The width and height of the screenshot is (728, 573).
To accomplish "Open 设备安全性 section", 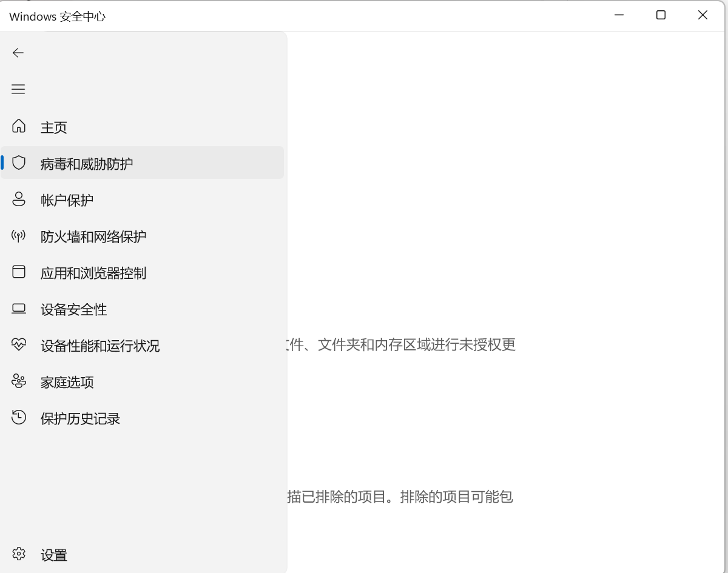I will (x=143, y=309).
